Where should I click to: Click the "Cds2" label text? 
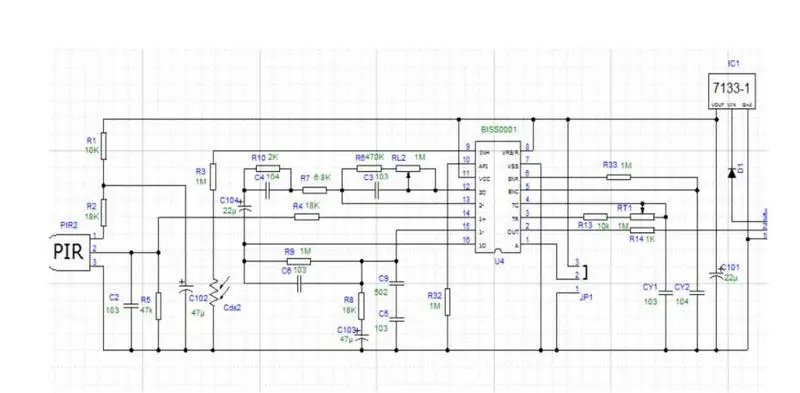tap(232, 307)
